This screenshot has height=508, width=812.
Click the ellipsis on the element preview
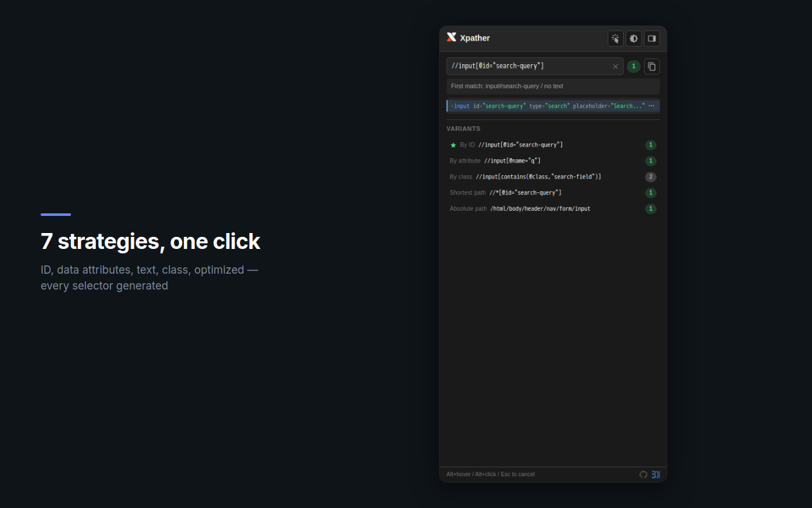tap(652, 105)
